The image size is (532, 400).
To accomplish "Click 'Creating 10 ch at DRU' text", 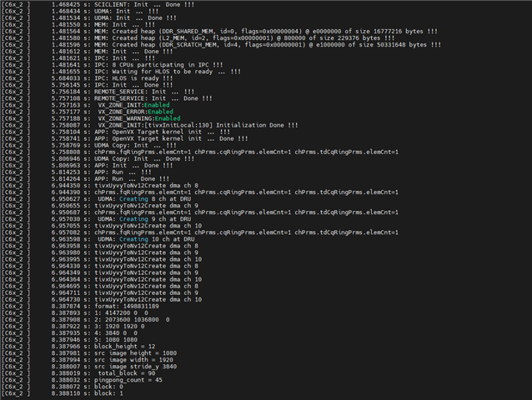I will coord(157,239).
